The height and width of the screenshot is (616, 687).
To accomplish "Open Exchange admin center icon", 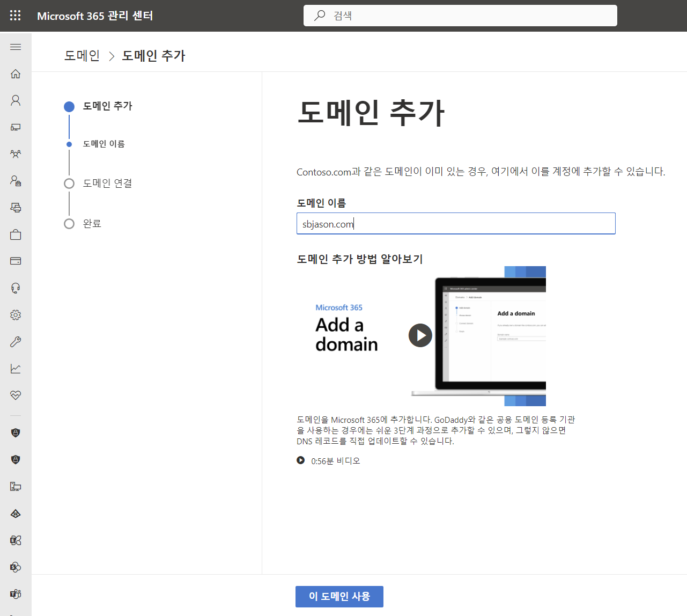I will (16, 540).
